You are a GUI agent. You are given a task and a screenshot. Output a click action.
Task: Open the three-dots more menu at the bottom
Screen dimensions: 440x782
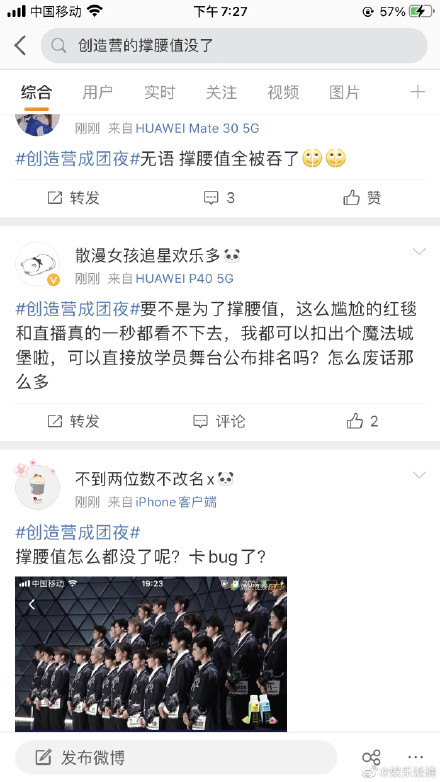click(415, 757)
